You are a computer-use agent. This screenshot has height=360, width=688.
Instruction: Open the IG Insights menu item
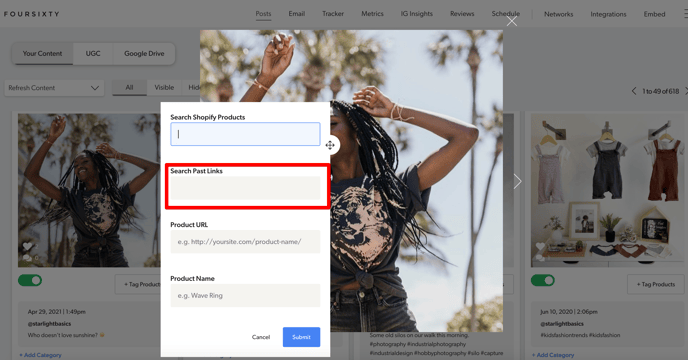(416, 14)
